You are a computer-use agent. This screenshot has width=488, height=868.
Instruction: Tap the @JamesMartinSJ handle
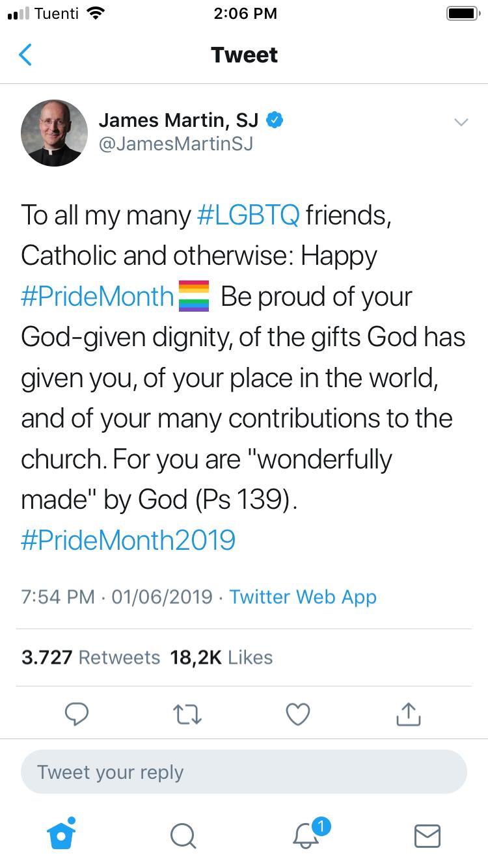pyautogui.click(x=175, y=144)
